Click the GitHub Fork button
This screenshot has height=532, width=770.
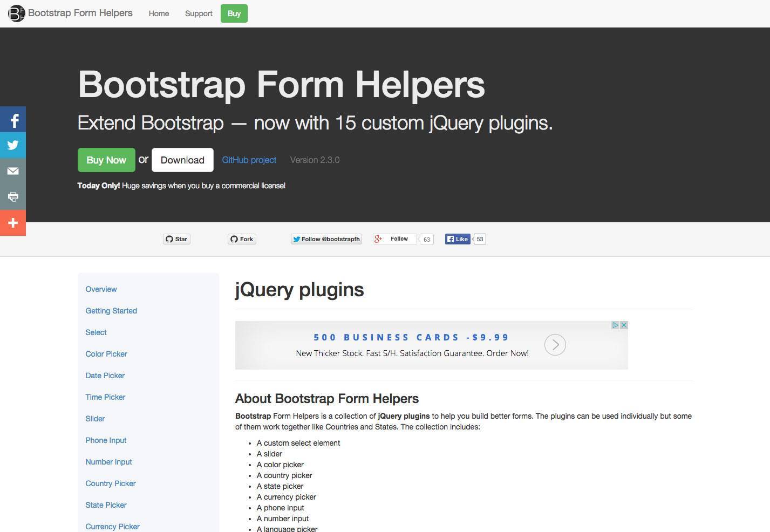click(x=242, y=239)
